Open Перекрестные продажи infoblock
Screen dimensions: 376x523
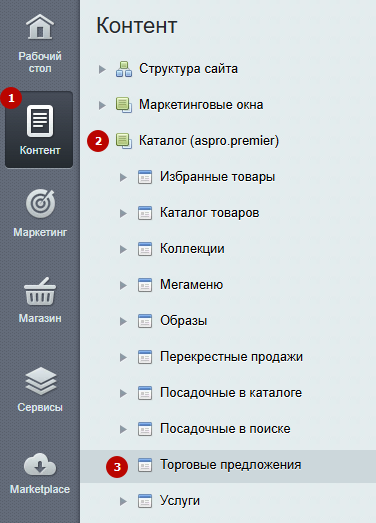[231, 357]
